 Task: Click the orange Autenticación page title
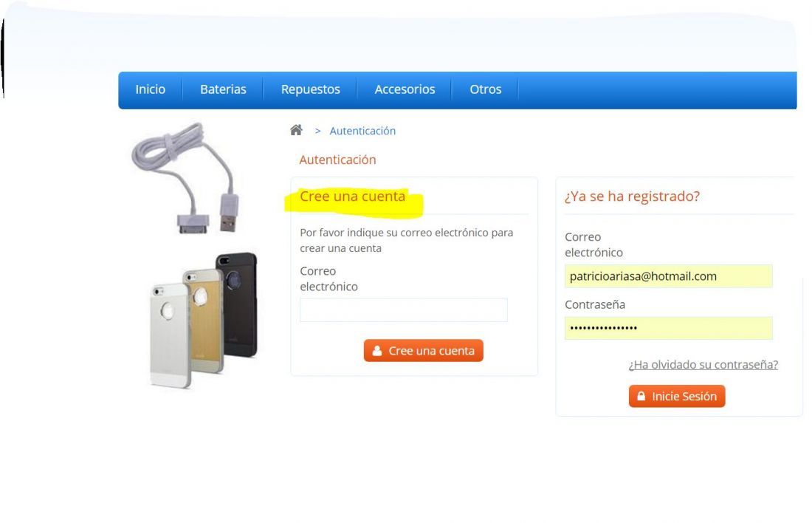point(337,160)
